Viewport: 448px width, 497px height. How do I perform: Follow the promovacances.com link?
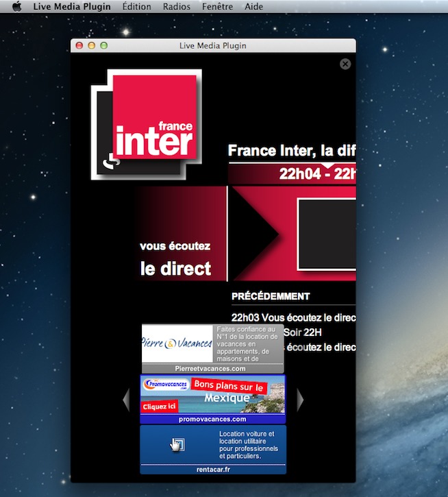coord(212,419)
